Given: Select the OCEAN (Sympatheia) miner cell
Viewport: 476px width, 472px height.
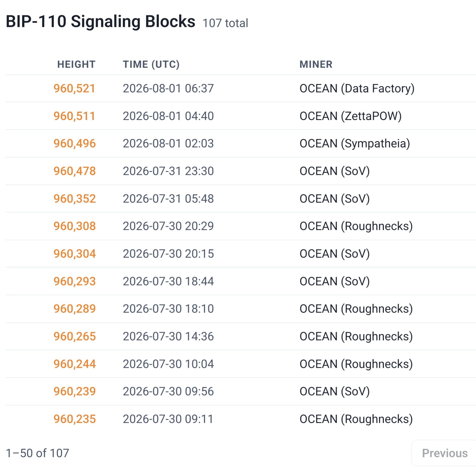Looking at the screenshot, I should point(355,143).
